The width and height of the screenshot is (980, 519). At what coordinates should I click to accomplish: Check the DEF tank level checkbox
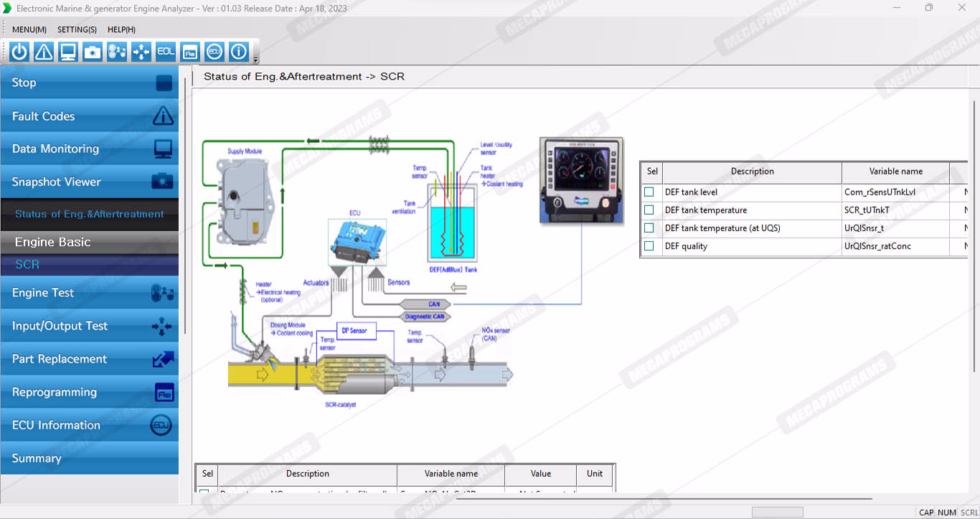(x=649, y=192)
